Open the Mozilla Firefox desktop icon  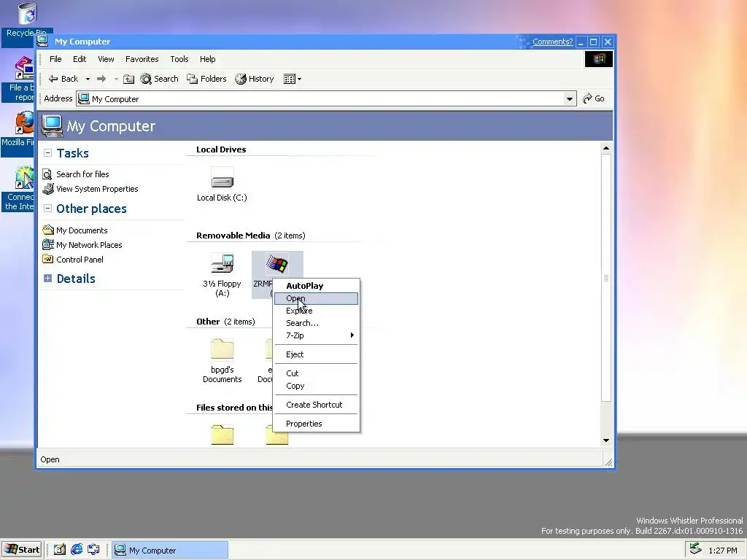pyautogui.click(x=25, y=122)
